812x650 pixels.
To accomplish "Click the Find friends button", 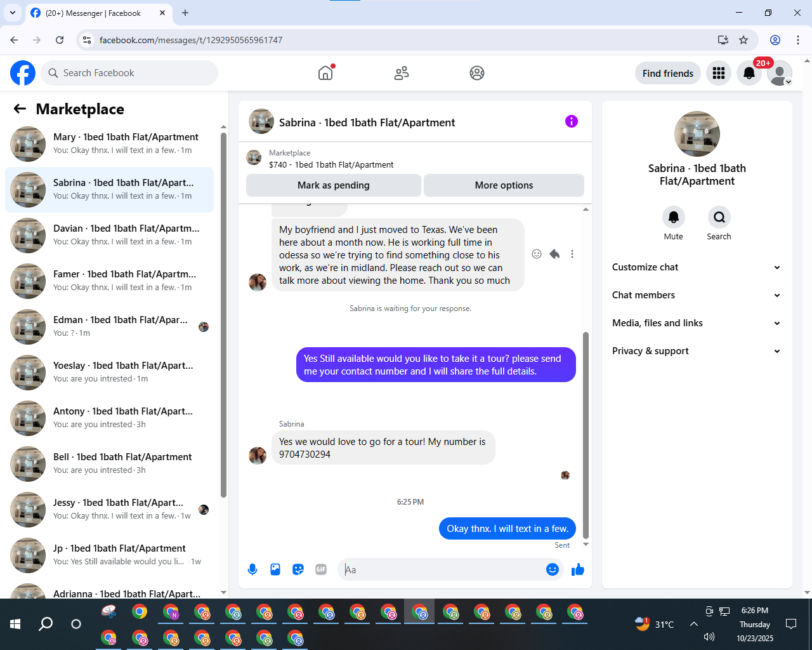I will pyautogui.click(x=668, y=74).
